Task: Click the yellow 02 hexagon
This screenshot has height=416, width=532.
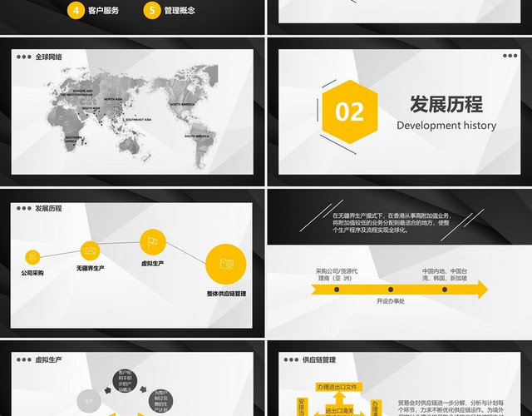Action: (349, 111)
